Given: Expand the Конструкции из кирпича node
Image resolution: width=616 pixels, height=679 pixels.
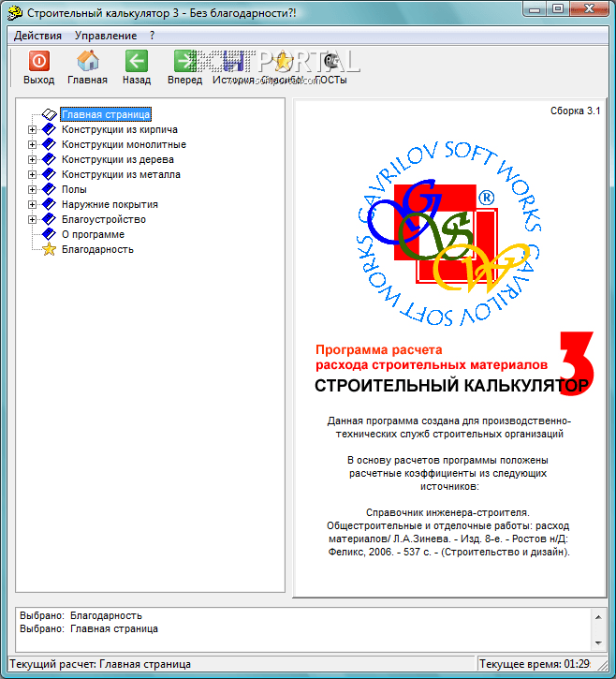Looking at the screenshot, I should click(x=32, y=129).
